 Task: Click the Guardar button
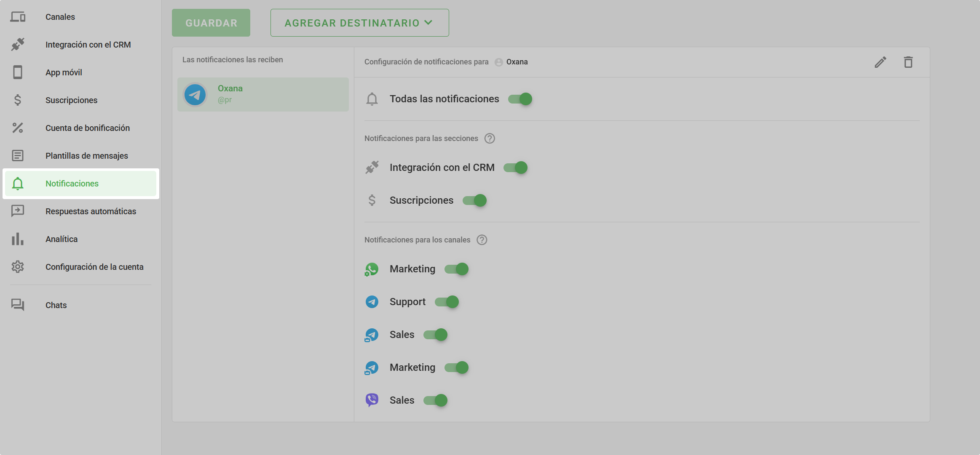point(211,23)
